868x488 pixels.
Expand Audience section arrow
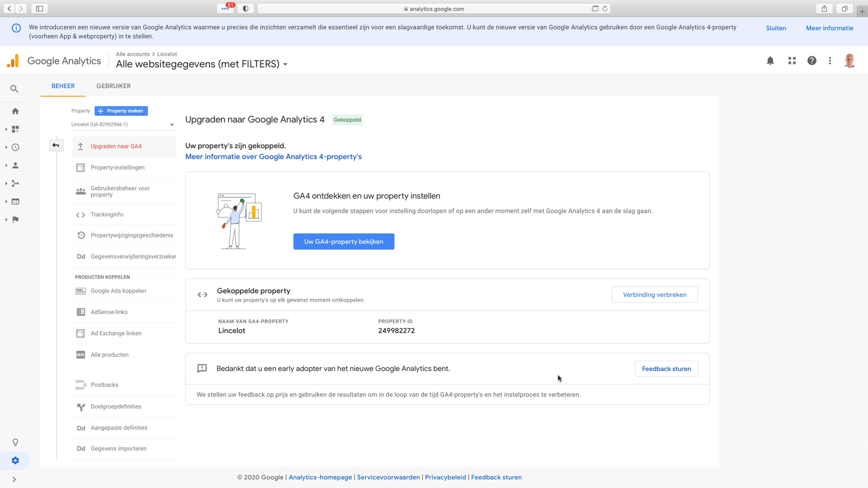coord(6,165)
